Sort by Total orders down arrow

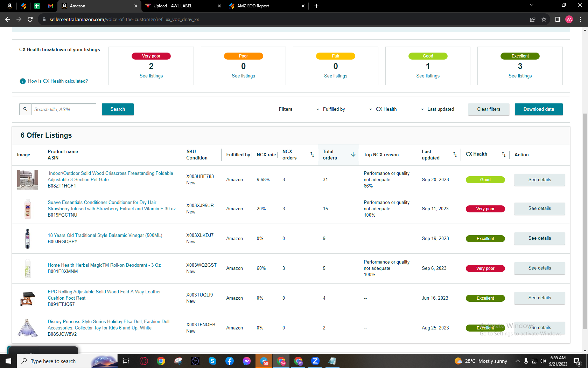click(353, 155)
